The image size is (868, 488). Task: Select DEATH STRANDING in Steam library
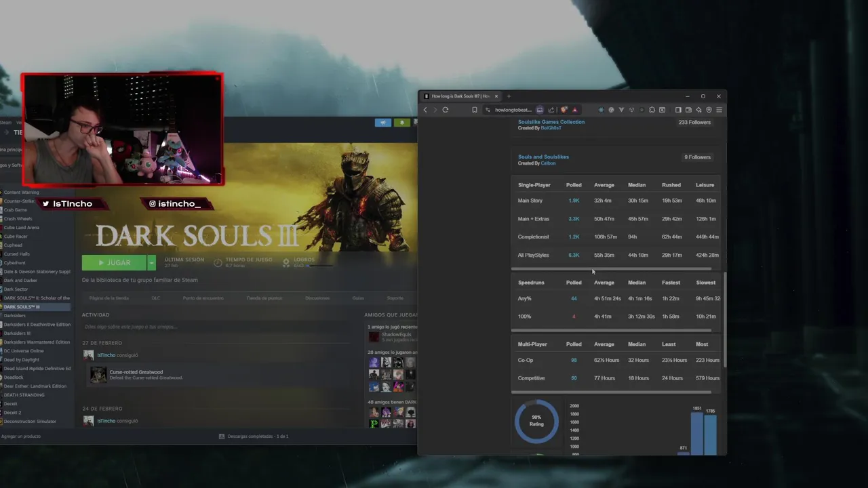(24, 395)
